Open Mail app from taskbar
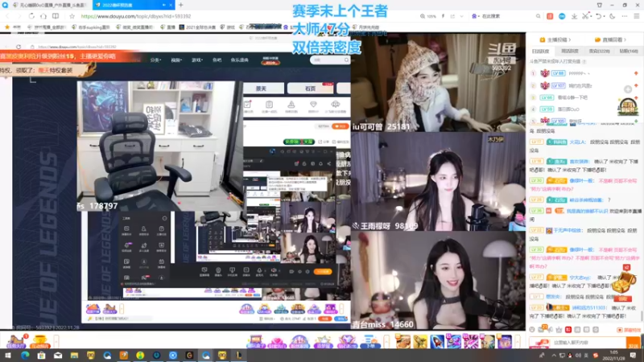This screenshot has height=362, width=644. point(57,356)
